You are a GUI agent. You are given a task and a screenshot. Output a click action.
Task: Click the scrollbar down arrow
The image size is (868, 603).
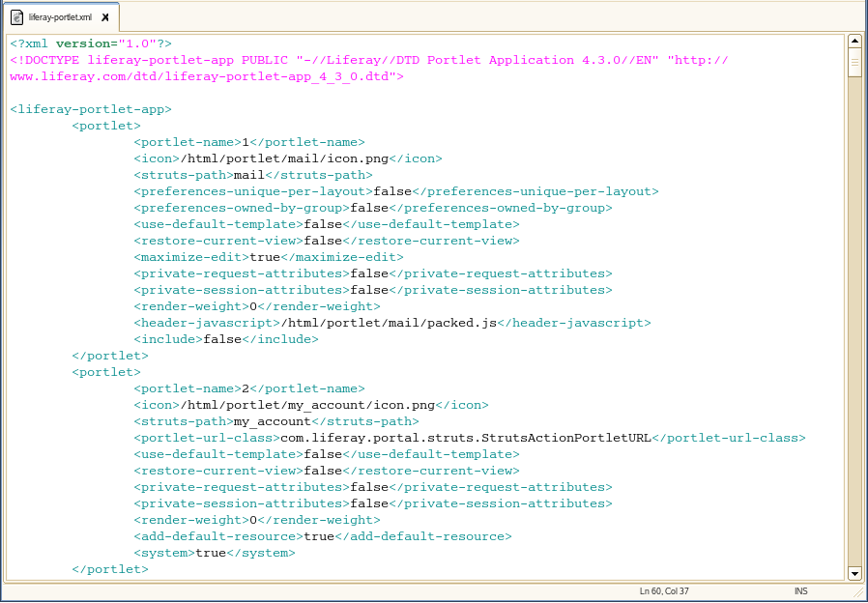tap(854, 572)
